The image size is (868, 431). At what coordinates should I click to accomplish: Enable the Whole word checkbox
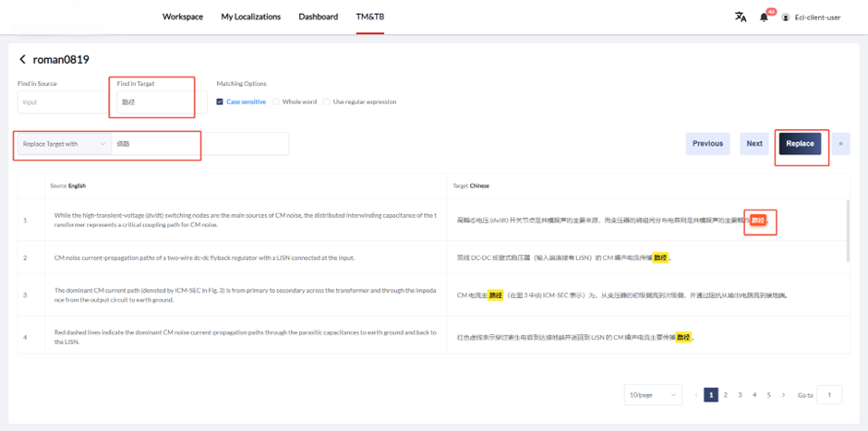pyautogui.click(x=276, y=102)
